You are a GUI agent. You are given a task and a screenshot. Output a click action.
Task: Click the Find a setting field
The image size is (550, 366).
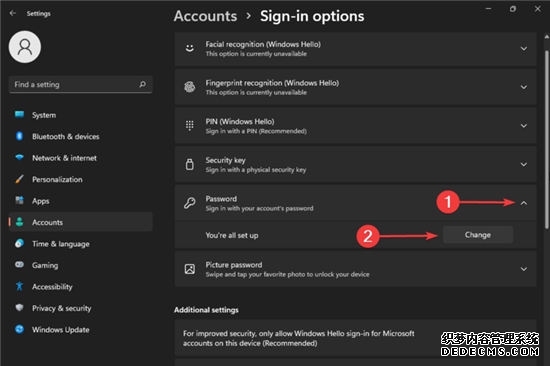click(x=81, y=84)
